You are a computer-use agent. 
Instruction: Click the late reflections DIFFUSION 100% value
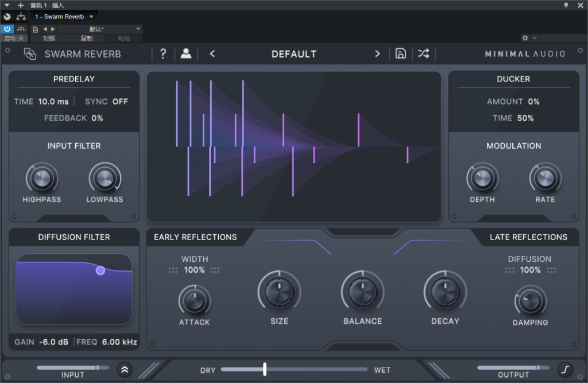[x=530, y=270]
